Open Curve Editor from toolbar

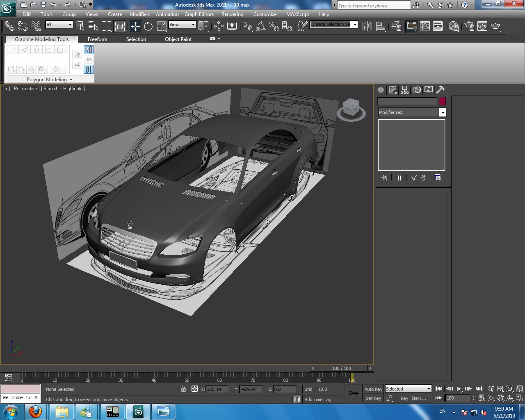(425, 26)
